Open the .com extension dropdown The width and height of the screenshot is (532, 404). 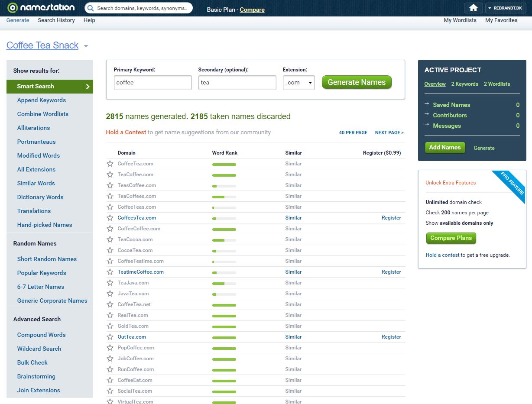click(298, 83)
